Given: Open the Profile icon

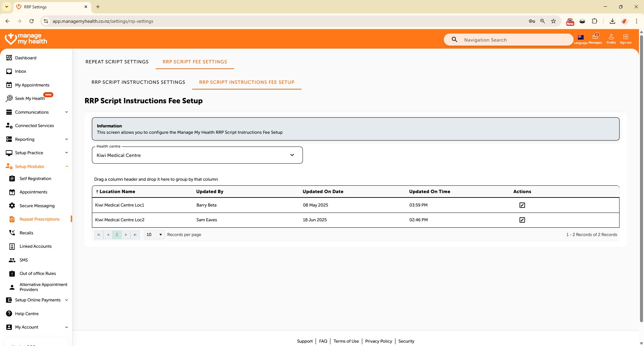Looking at the screenshot, I should click(x=611, y=38).
